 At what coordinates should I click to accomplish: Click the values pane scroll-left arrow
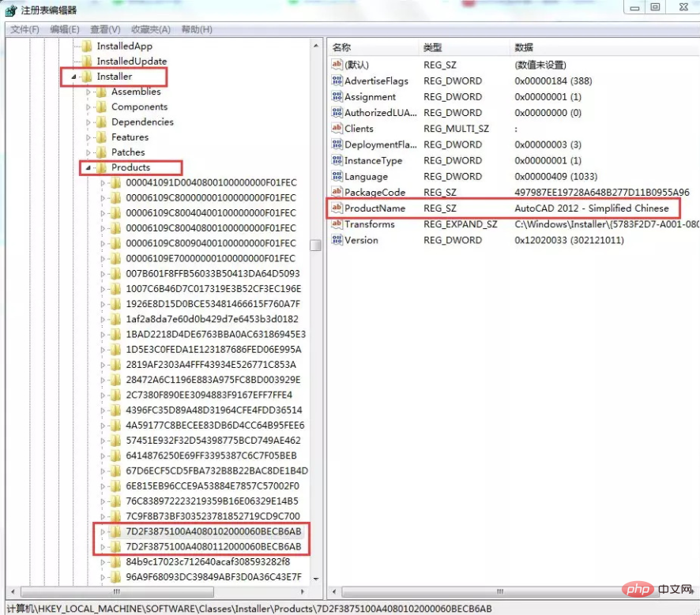click(x=334, y=592)
